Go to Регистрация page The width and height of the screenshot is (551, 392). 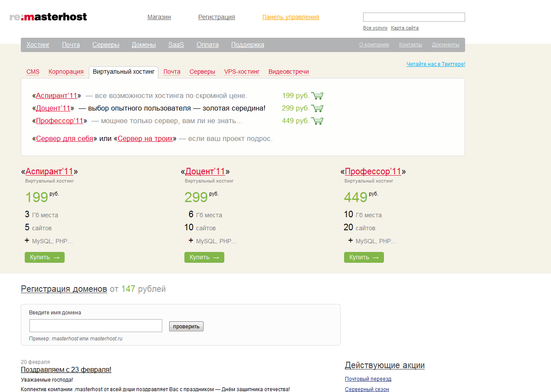[x=216, y=17]
